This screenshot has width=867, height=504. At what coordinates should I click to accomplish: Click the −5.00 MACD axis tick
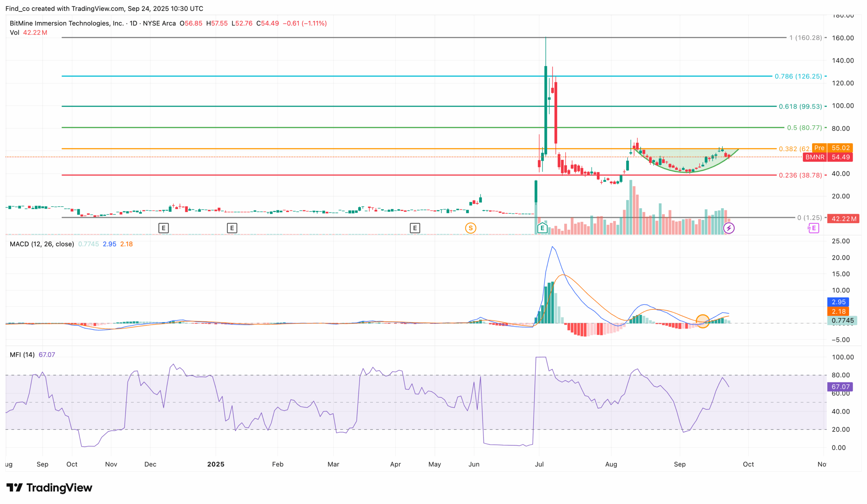coord(841,339)
